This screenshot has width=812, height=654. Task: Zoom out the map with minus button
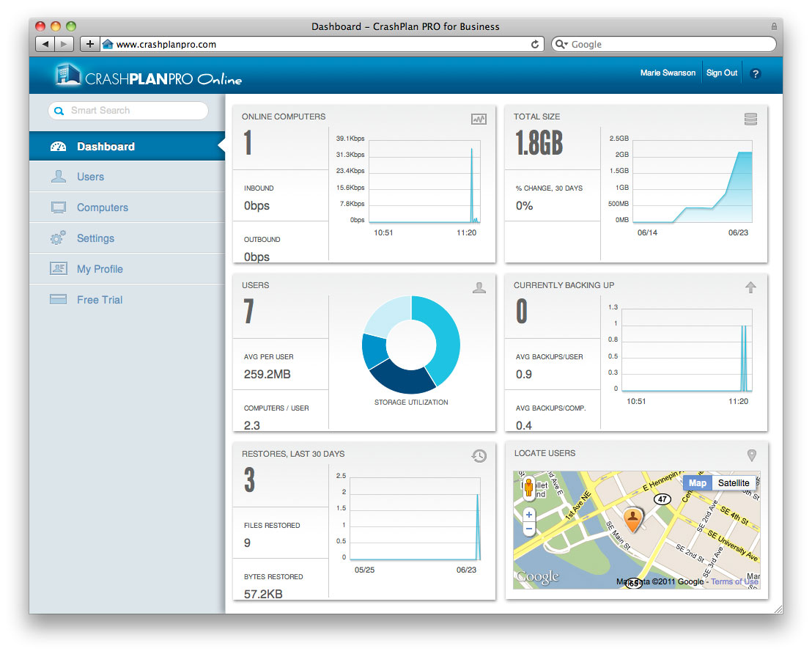[x=528, y=529]
